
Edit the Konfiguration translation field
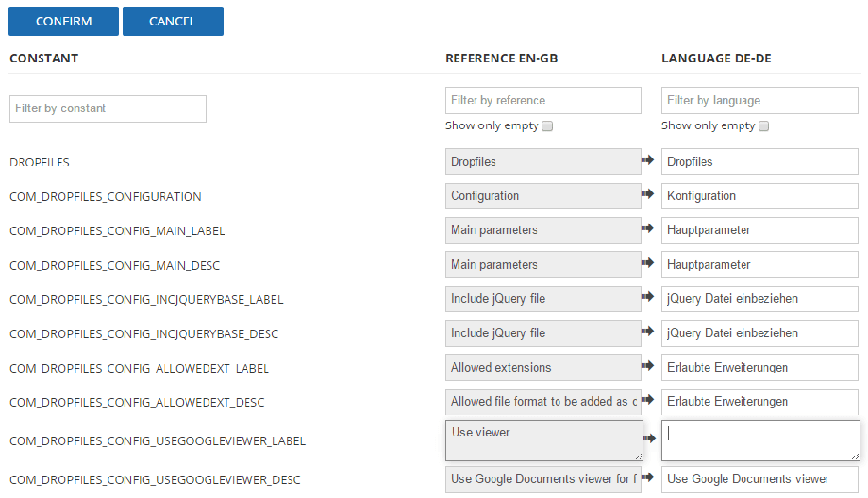click(759, 196)
